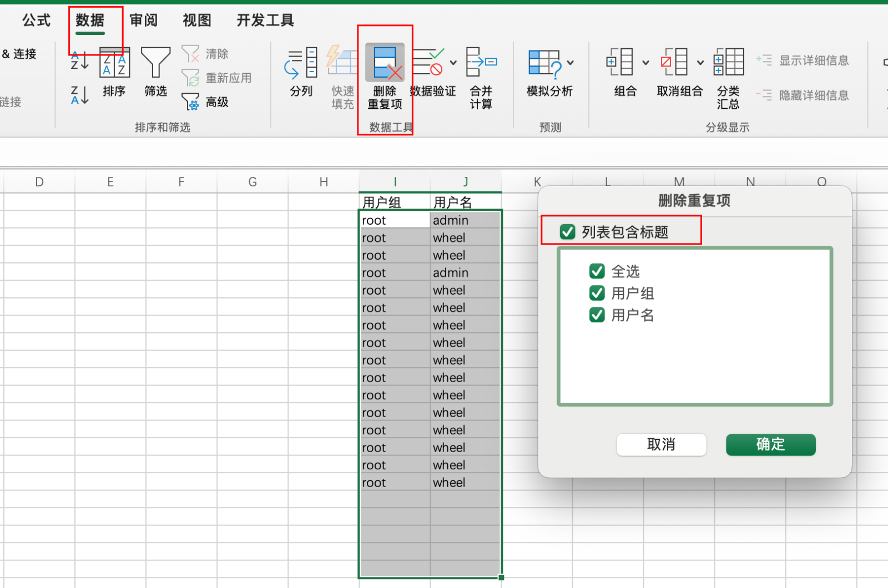Sort ascending with the A-to-Z icon
888x588 pixels.
coord(79,60)
